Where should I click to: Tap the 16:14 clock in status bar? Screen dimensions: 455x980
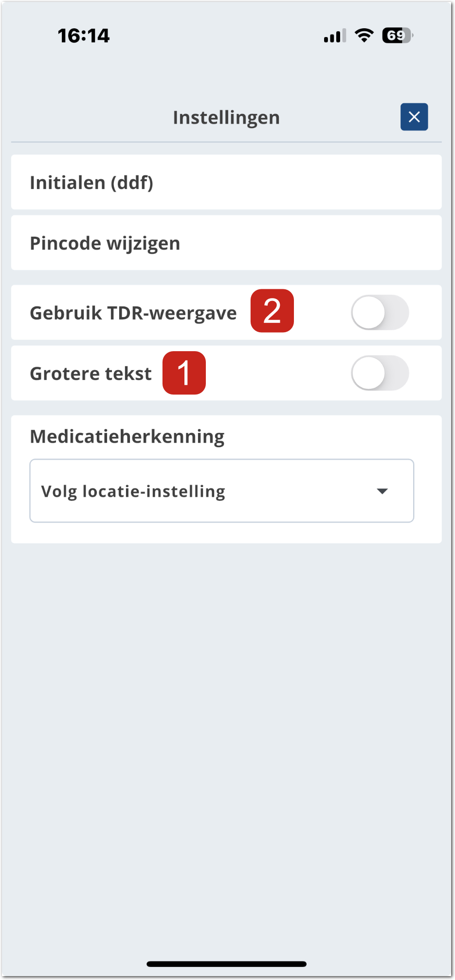point(84,36)
